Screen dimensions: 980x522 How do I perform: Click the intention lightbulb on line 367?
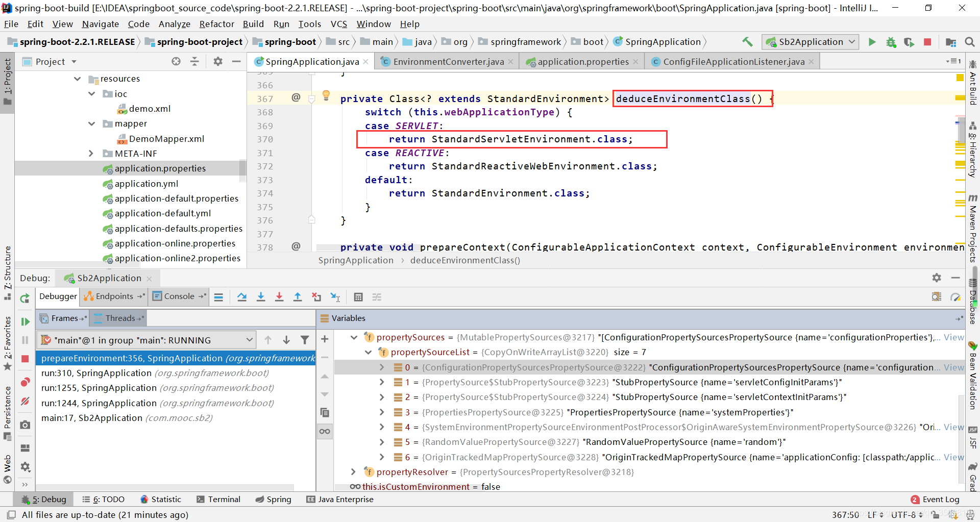click(326, 95)
